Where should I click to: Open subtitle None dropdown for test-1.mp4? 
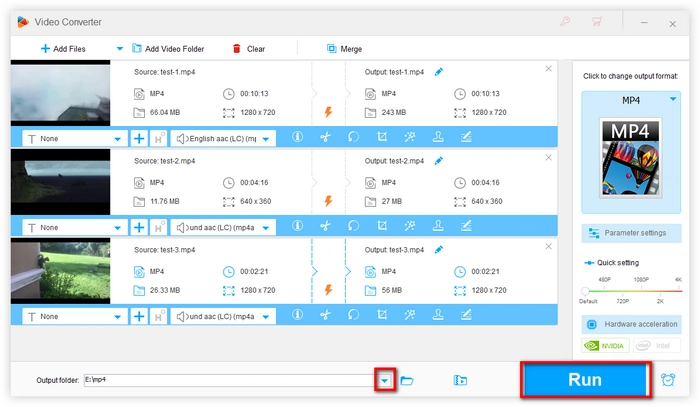(x=75, y=139)
